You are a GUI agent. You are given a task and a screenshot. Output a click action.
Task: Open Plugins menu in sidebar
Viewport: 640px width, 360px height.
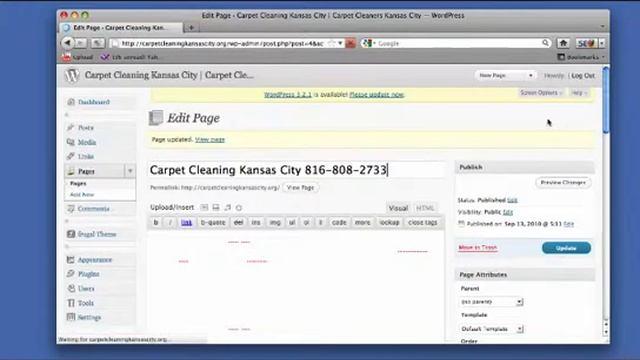pyautogui.click(x=89, y=274)
